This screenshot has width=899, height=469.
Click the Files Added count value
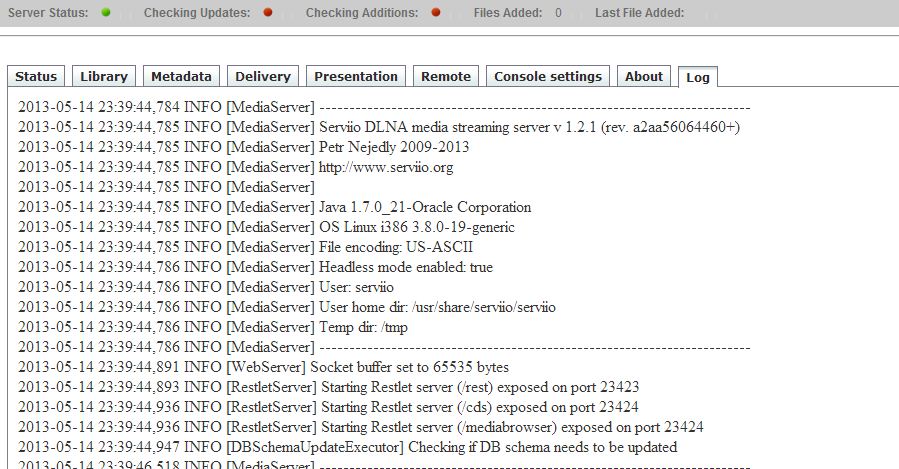[558, 13]
